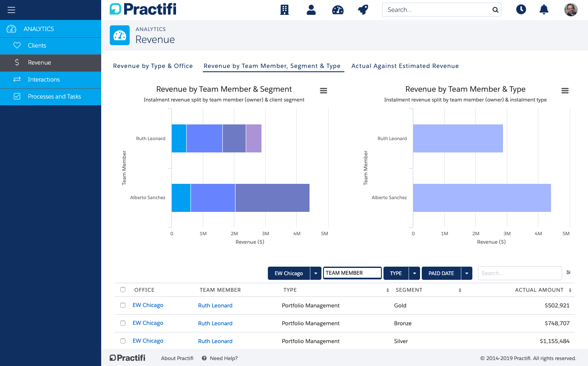The height and width of the screenshot is (366, 588).
Task: Open the Practifi search magnifier icon
Action: point(495,9)
